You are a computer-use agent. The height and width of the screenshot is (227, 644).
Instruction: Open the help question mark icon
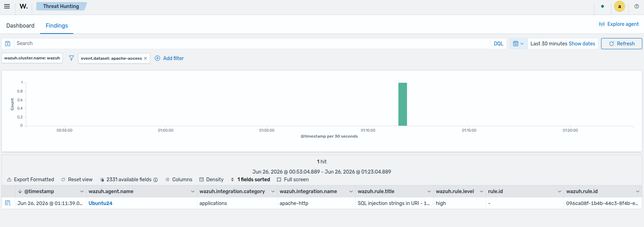[x=637, y=6]
